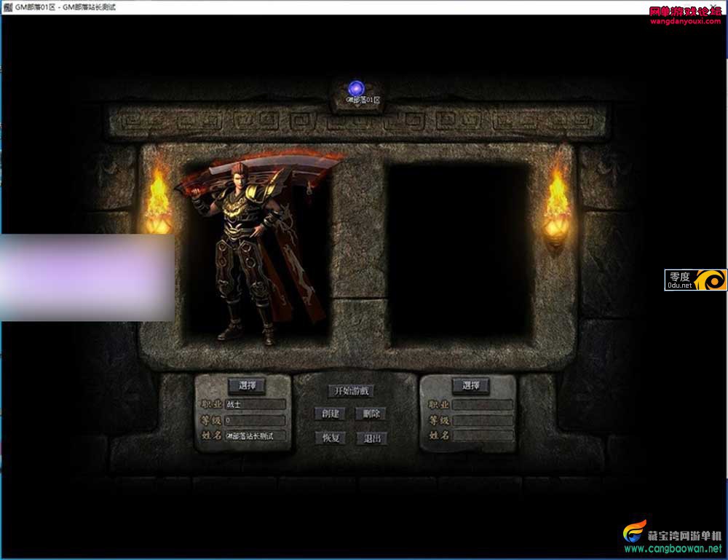Screen dimensions: 728x560
Task: Click the empty 职业 field in the right panel
Action: (483, 404)
